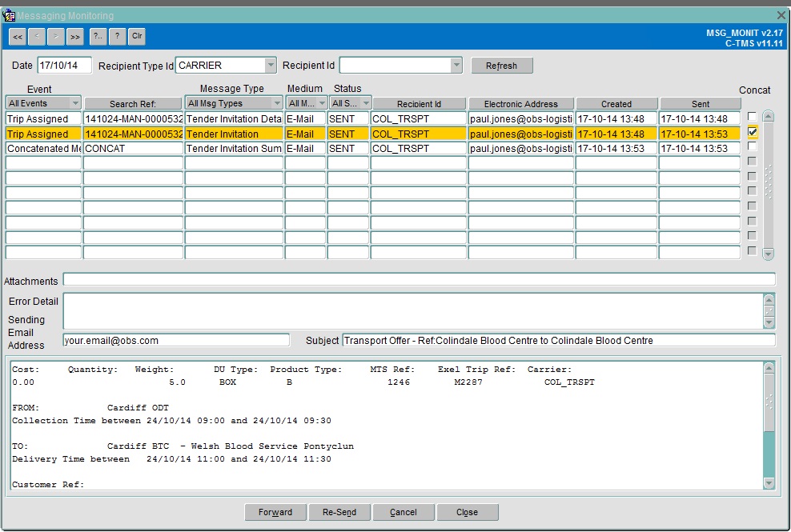
Task: Open the Status filter dropdown
Action: (x=366, y=103)
